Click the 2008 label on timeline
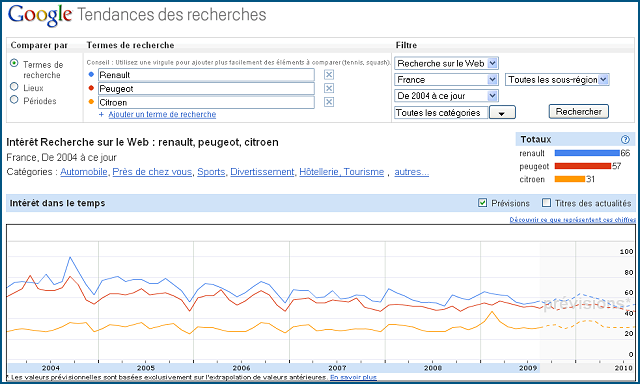The width and height of the screenshot is (640, 384). [x=433, y=368]
